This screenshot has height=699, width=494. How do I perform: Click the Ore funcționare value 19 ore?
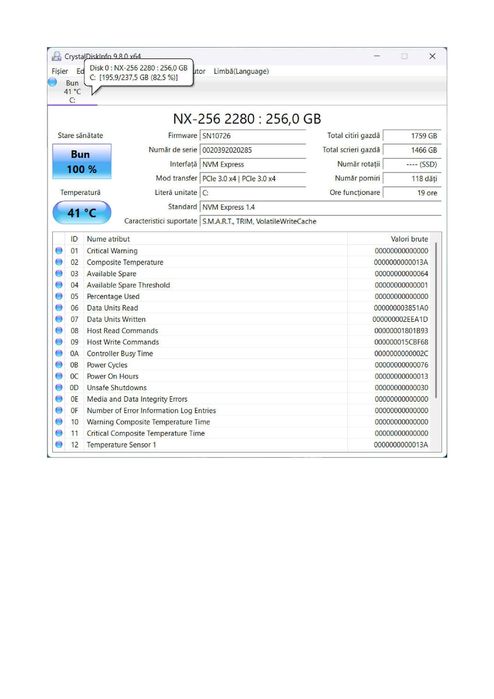[x=412, y=193]
